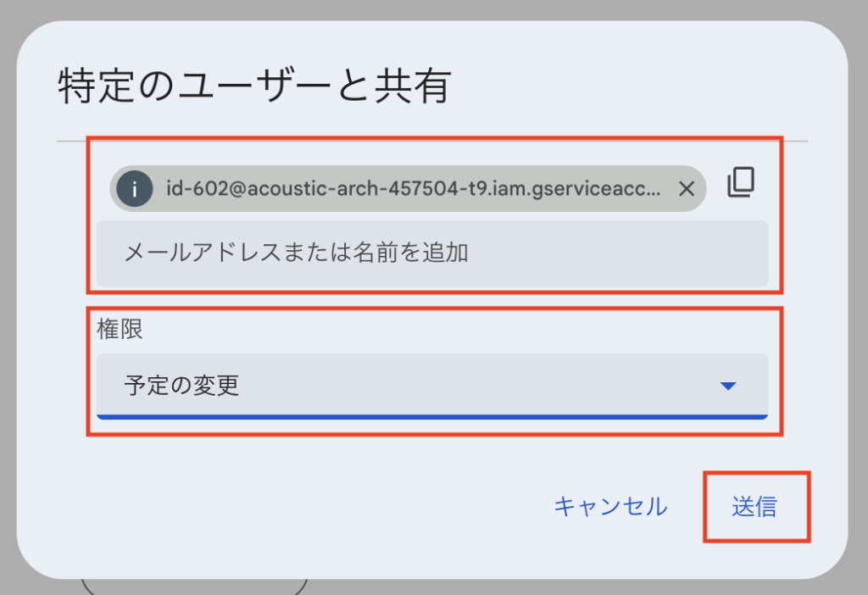The height and width of the screenshot is (595, 868).
Task: Click the gap between the email chip and copy icon
Action: pyautogui.click(x=716, y=189)
